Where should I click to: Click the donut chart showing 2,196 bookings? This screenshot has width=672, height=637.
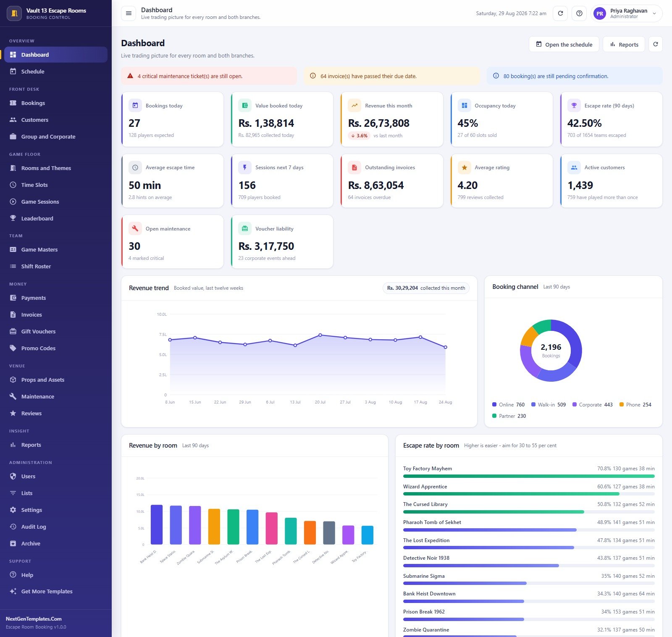point(551,351)
